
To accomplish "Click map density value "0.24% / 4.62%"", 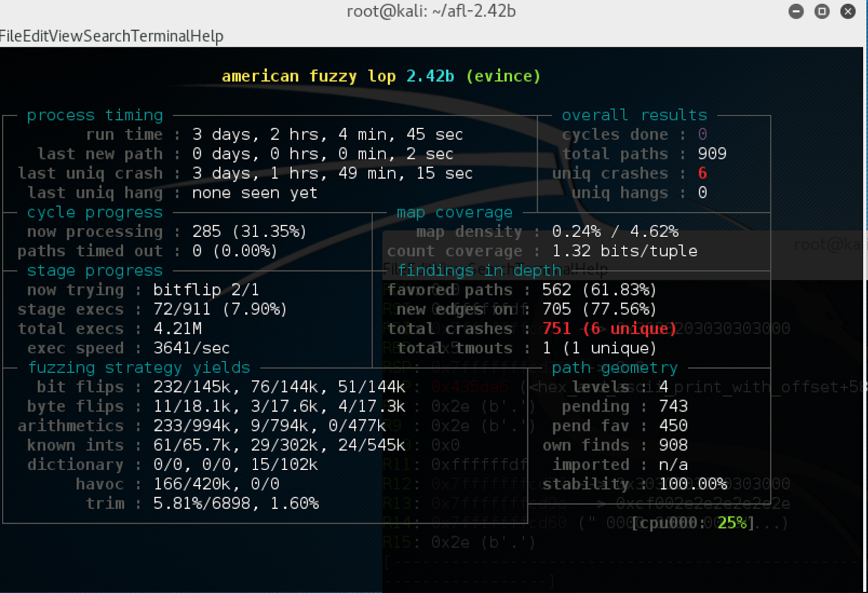I will 616,231.
